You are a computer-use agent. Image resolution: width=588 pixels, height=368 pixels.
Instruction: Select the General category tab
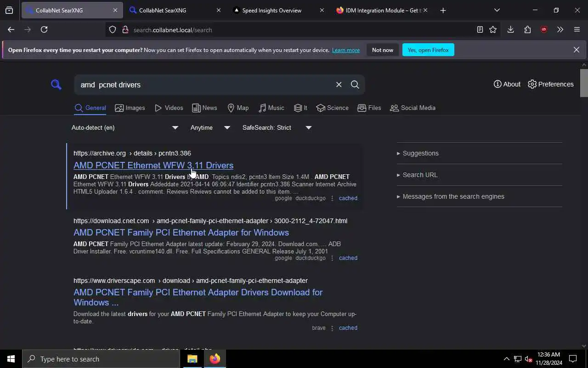tap(90, 108)
